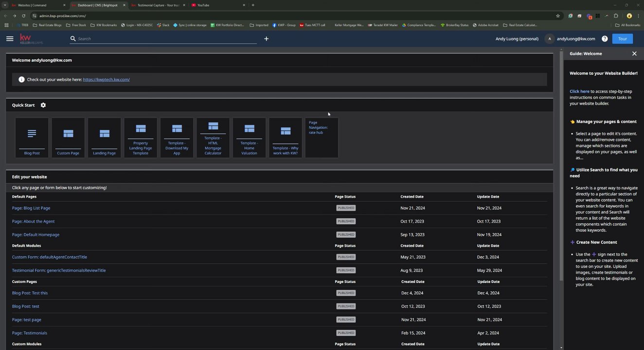Select the Custom Page quick start tile
Screen dimensions: 644x350
tap(68, 138)
